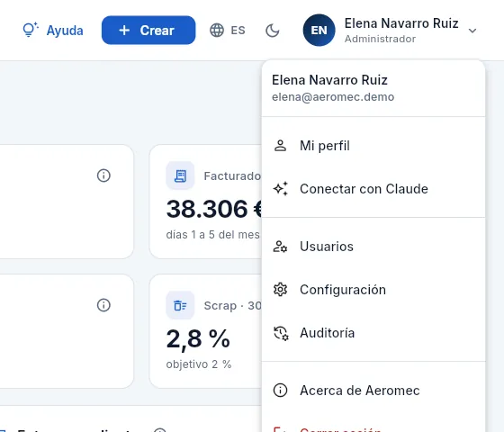Viewport: 504px width, 432px height.
Task: Click the EN user avatar
Action: coord(319,31)
